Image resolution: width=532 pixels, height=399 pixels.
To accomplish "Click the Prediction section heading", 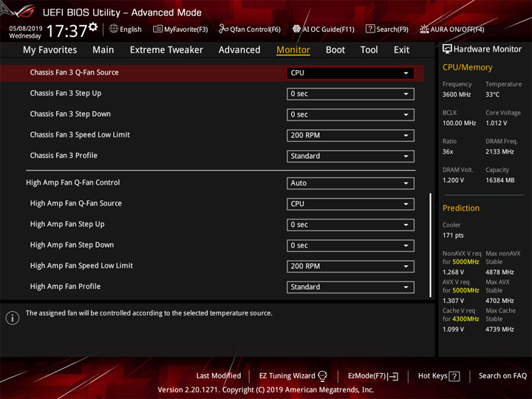I will pyautogui.click(x=461, y=208).
